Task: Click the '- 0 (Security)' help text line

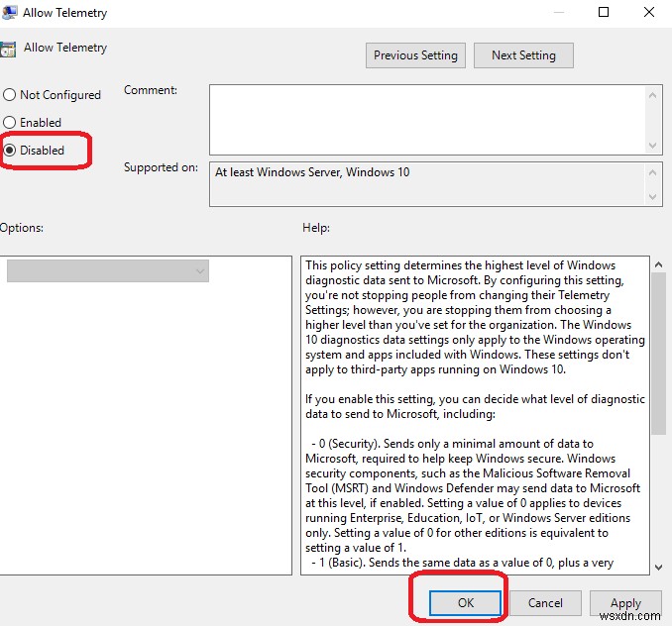Action: click(x=452, y=444)
